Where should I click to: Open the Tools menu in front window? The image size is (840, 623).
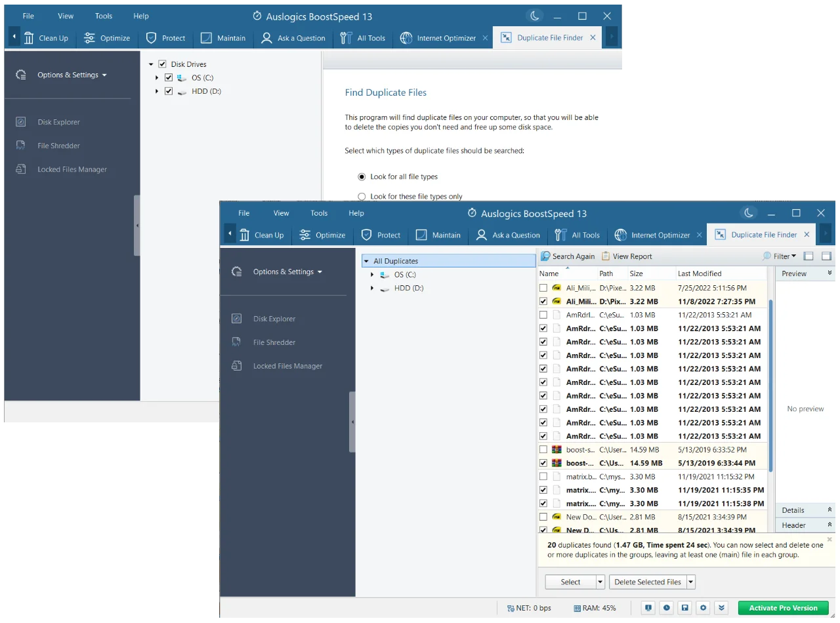pyautogui.click(x=319, y=213)
